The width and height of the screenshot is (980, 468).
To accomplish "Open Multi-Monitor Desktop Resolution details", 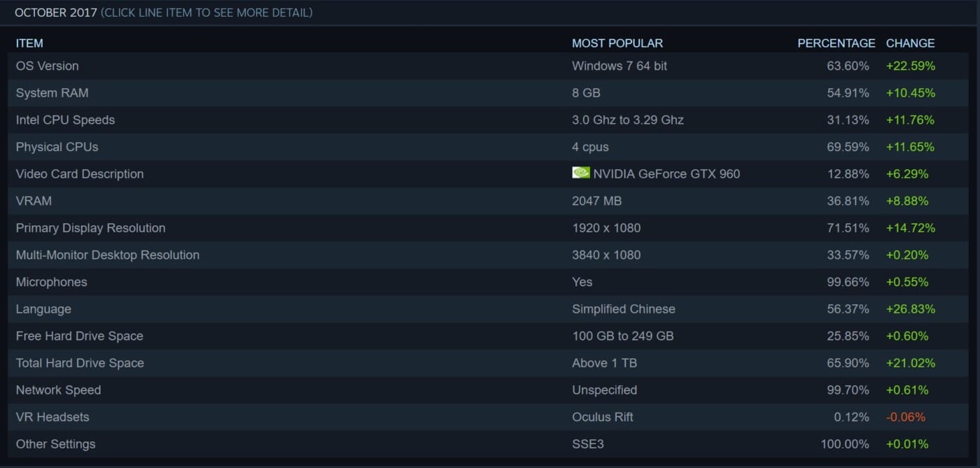I will click(x=108, y=255).
